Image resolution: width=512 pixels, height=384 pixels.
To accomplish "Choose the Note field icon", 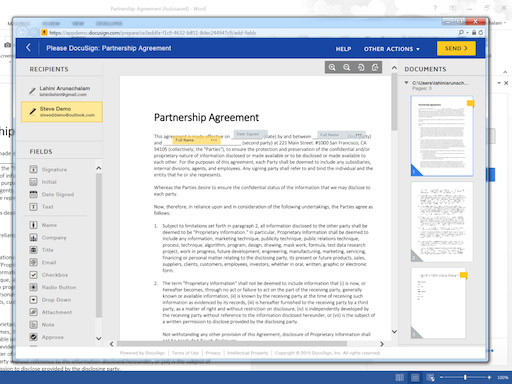I will pyautogui.click(x=33, y=324).
